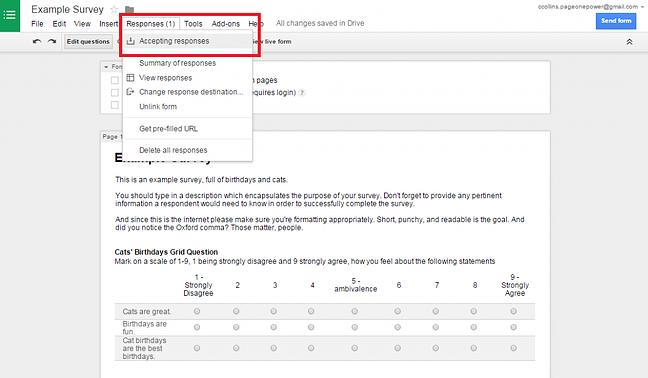Collapse toolbar with the double chevron icon
648x378 pixels.
[x=629, y=42]
